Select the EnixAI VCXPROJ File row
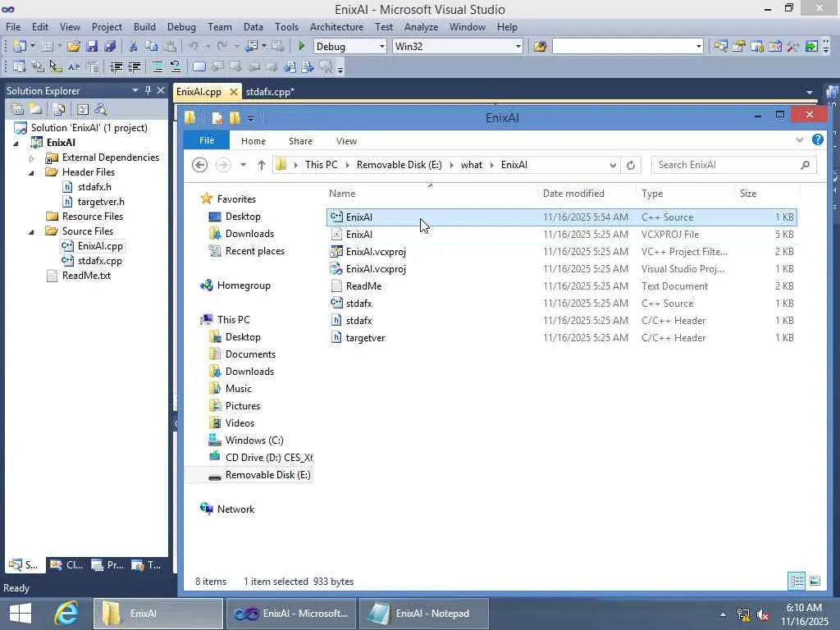Screen dimensions: 840x630 tap(561, 235)
